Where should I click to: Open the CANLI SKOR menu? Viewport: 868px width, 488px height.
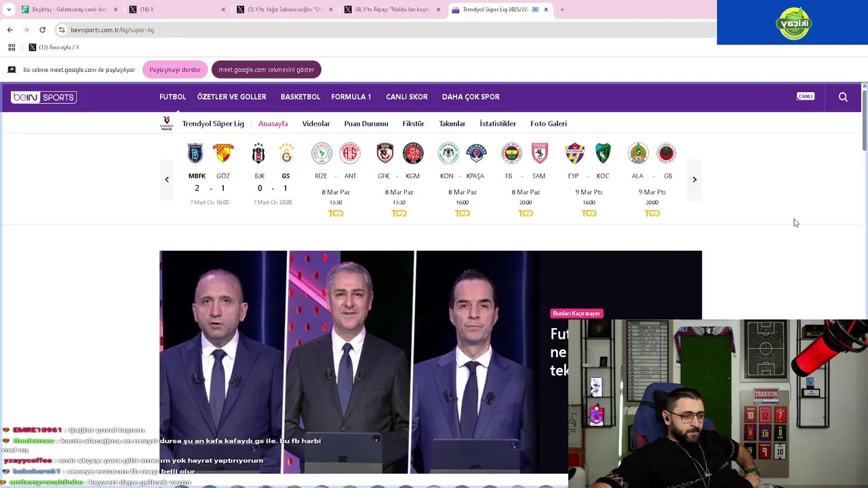[x=407, y=97]
